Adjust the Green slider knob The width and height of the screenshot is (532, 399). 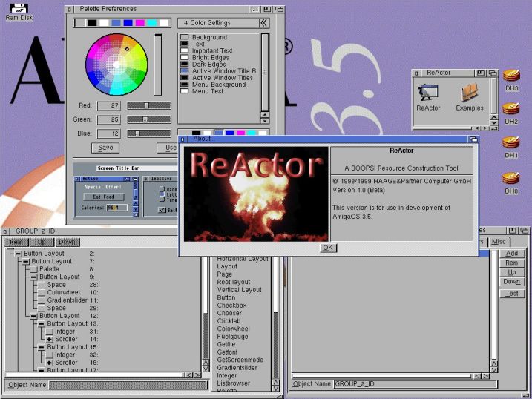[x=145, y=119]
